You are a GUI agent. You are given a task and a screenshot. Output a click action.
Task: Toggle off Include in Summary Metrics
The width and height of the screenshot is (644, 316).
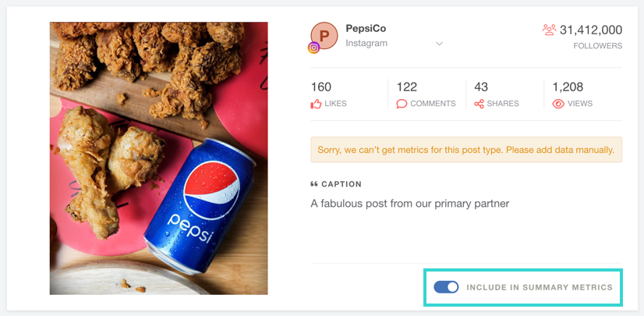click(x=446, y=288)
